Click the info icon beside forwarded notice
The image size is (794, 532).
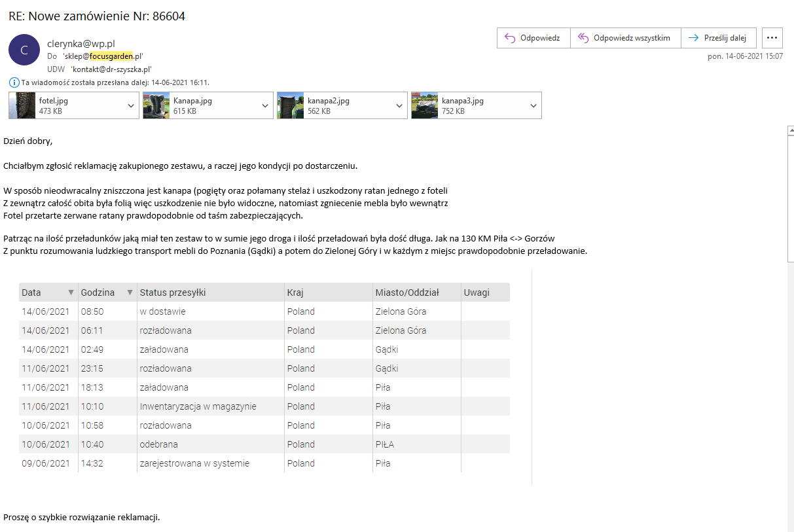pyautogui.click(x=14, y=82)
